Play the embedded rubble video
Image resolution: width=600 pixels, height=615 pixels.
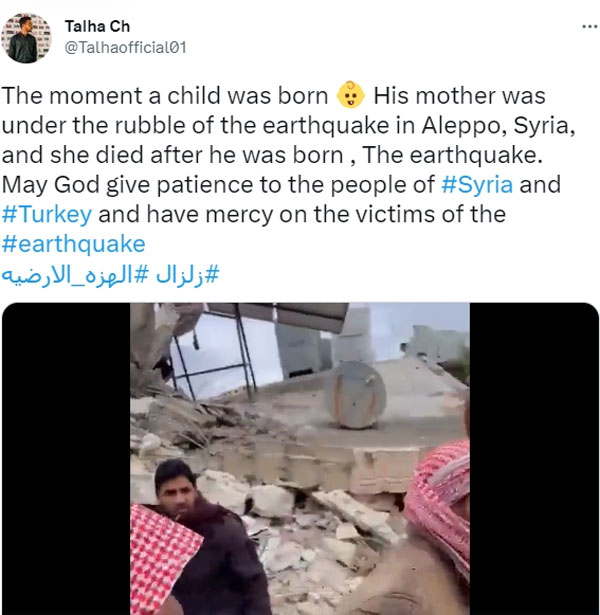tap(300, 459)
